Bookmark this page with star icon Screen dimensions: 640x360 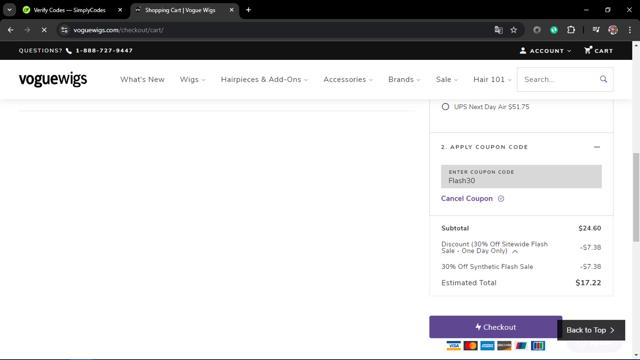click(513, 30)
